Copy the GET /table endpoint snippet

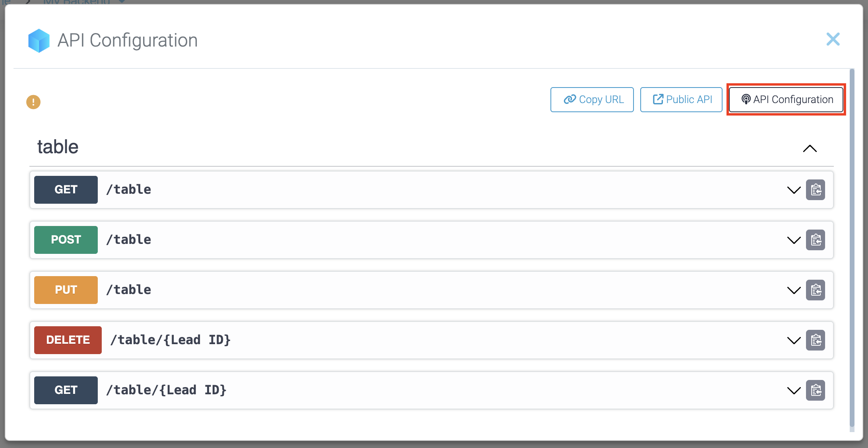pos(816,190)
